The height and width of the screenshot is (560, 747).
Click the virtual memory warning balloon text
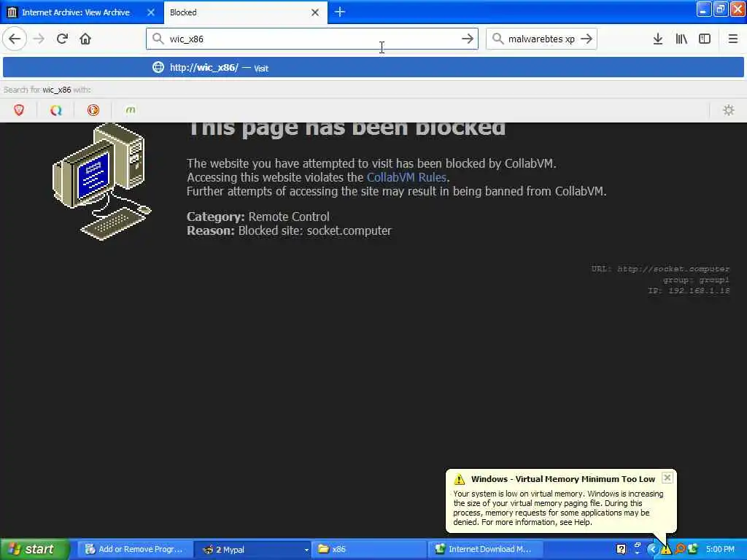click(558, 508)
